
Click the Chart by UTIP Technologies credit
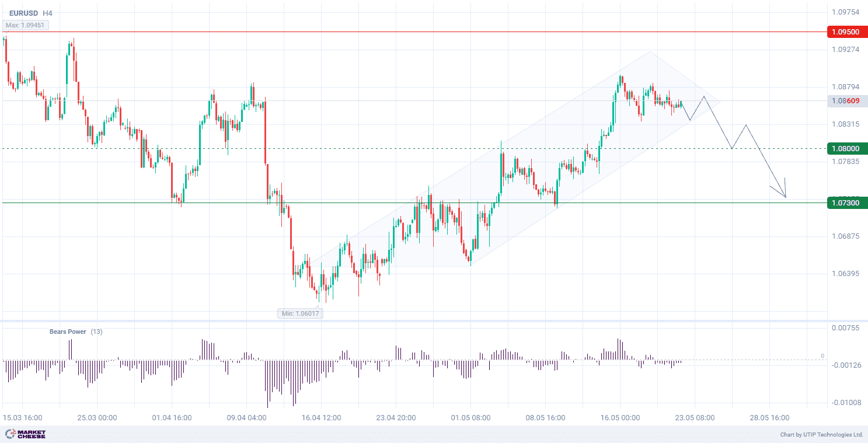coord(821,435)
